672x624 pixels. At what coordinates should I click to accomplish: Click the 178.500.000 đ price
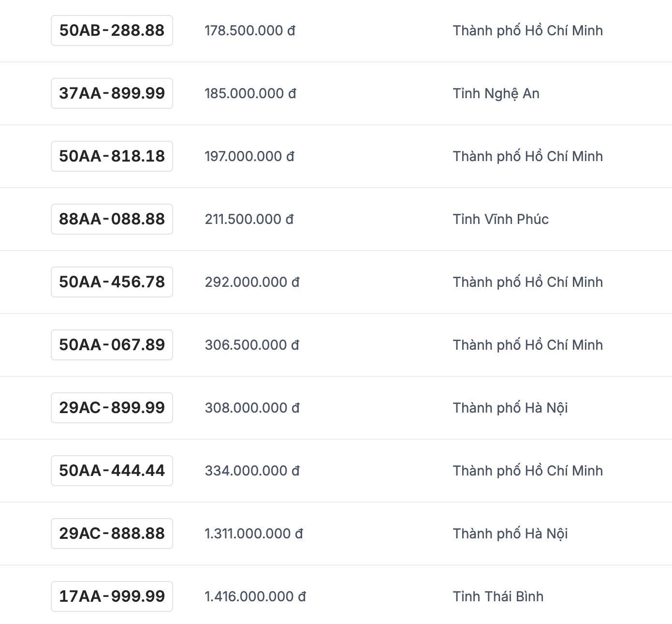coord(249,30)
